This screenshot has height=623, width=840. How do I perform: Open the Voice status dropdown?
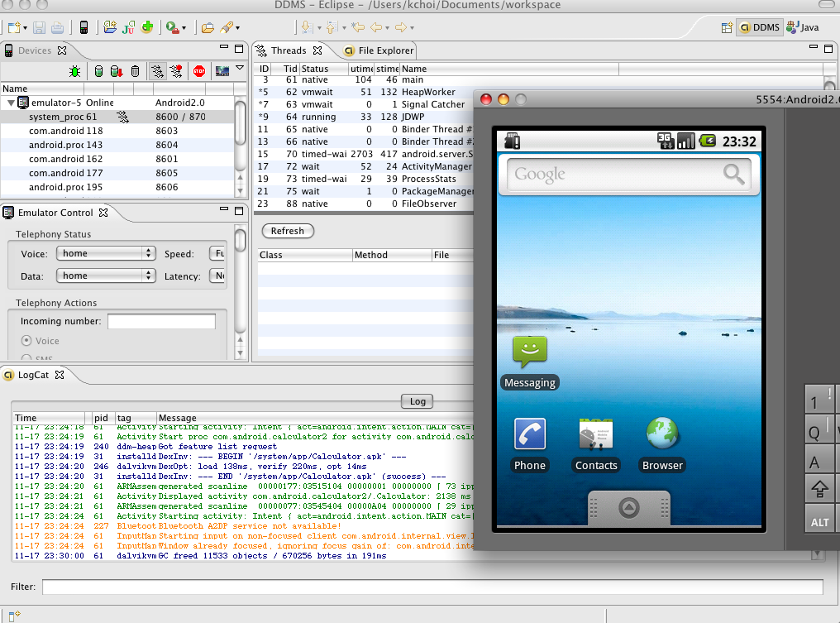tap(106, 254)
